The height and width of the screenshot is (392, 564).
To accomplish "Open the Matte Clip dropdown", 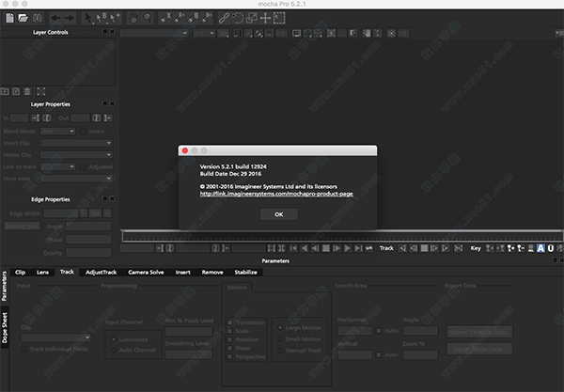I will coord(76,155).
